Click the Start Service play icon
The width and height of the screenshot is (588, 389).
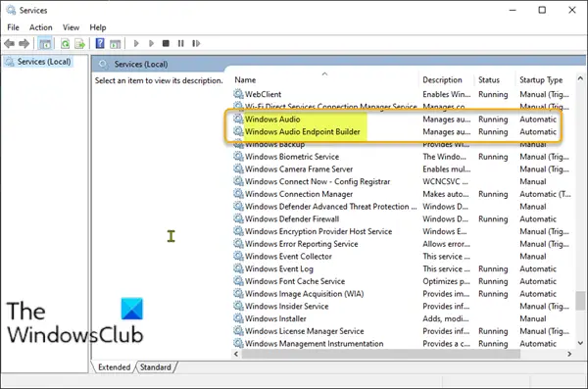pyautogui.click(x=136, y=43)
